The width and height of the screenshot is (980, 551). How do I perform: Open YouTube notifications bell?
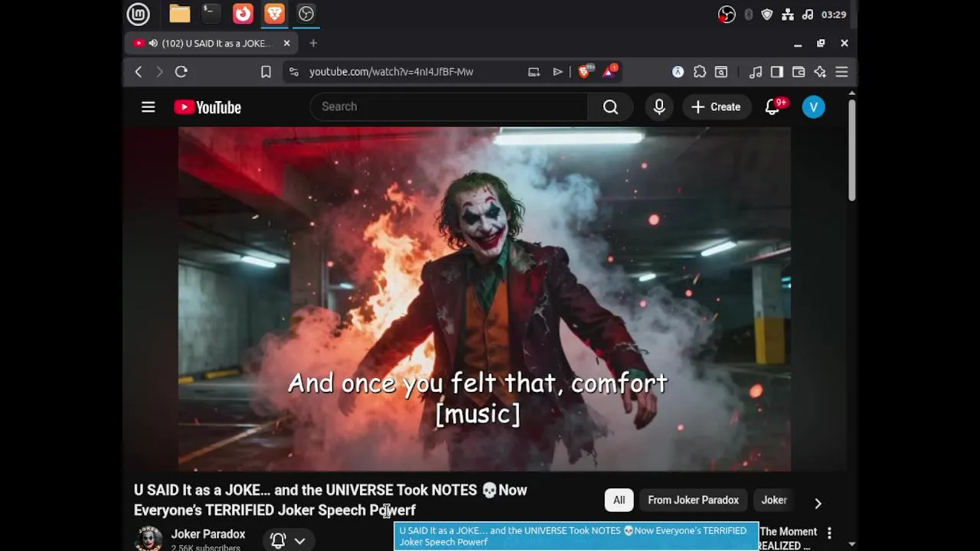773,107
